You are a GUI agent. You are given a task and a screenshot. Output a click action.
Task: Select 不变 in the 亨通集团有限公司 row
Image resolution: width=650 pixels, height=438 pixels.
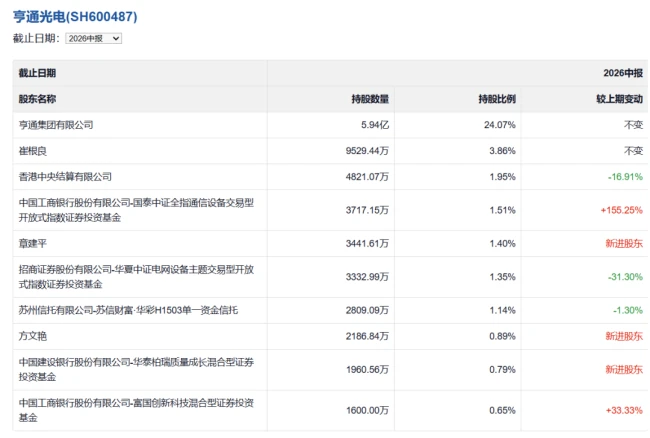[x=634, y=125]
